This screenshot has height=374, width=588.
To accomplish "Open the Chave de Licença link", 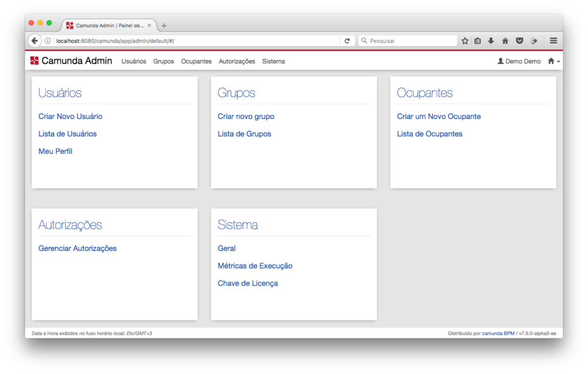I will pos(247,284).
